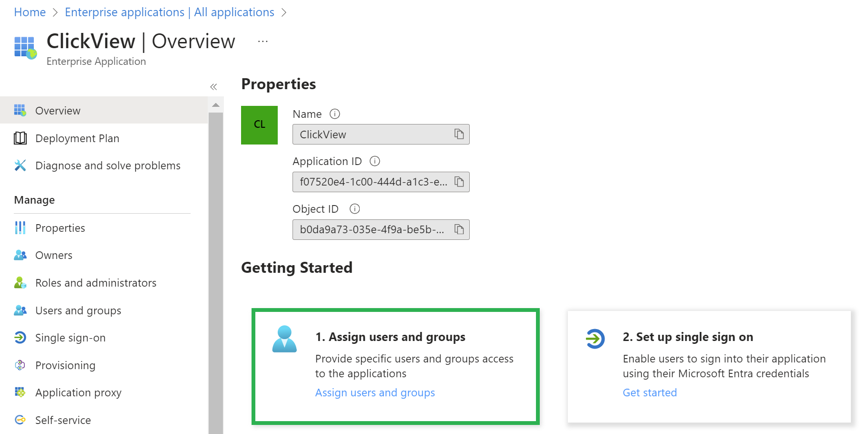Screen dimensions: 868x434
Task: Click the Object ID text field
Action: click(x=381, y=229)
